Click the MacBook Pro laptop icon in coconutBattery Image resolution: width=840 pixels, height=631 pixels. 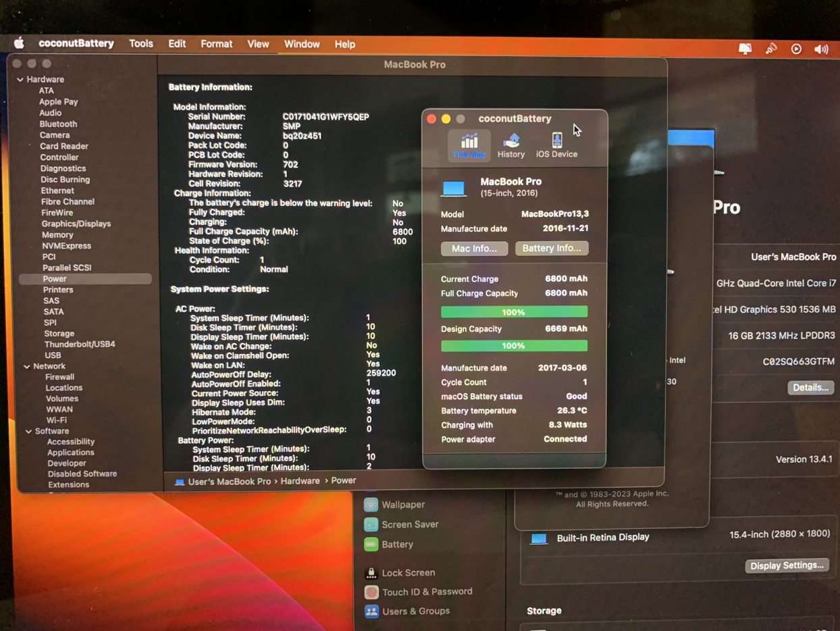click(454, 187)
